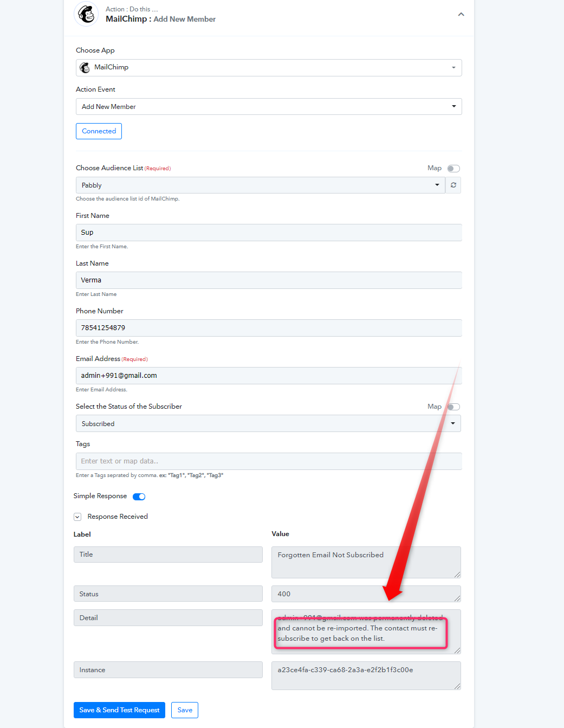Click the Phone Number field
The width and height of the screenshot is (564, 728).
(x=269, y=328)
